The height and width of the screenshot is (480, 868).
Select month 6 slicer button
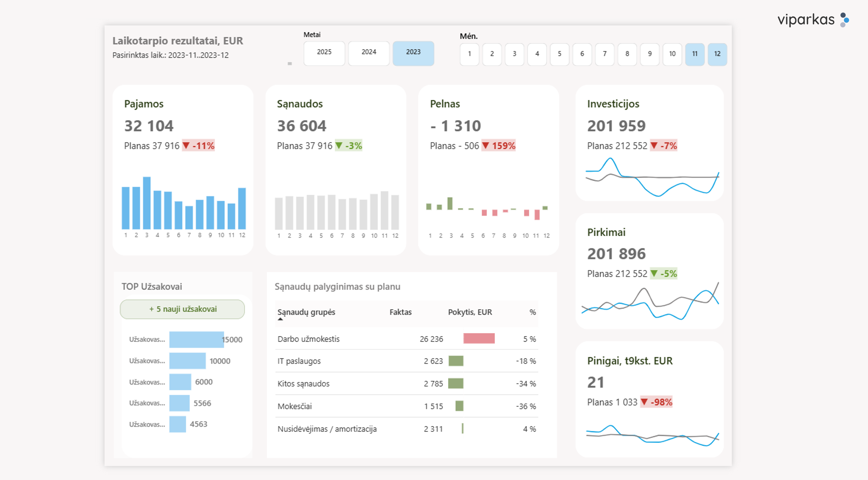pos(582,54)
